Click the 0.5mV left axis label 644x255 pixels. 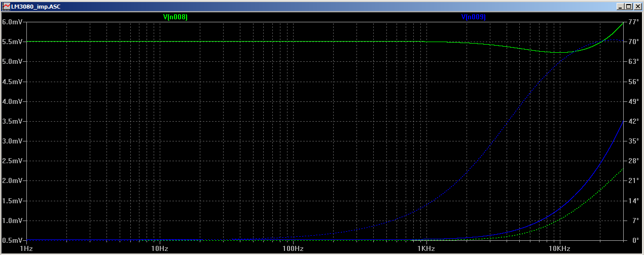(12, 240)
